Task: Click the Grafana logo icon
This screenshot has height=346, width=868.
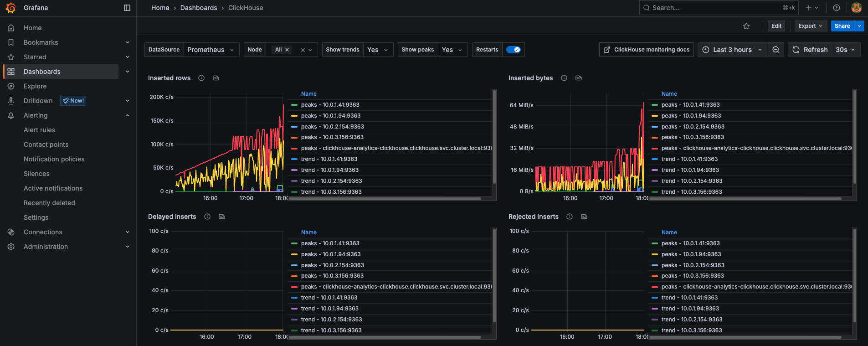Action: (x=10, y=8)
